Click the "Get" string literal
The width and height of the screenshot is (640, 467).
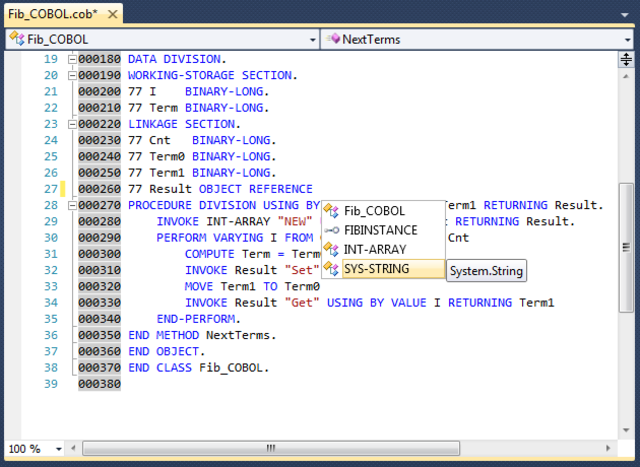click(x=302, y=302)
